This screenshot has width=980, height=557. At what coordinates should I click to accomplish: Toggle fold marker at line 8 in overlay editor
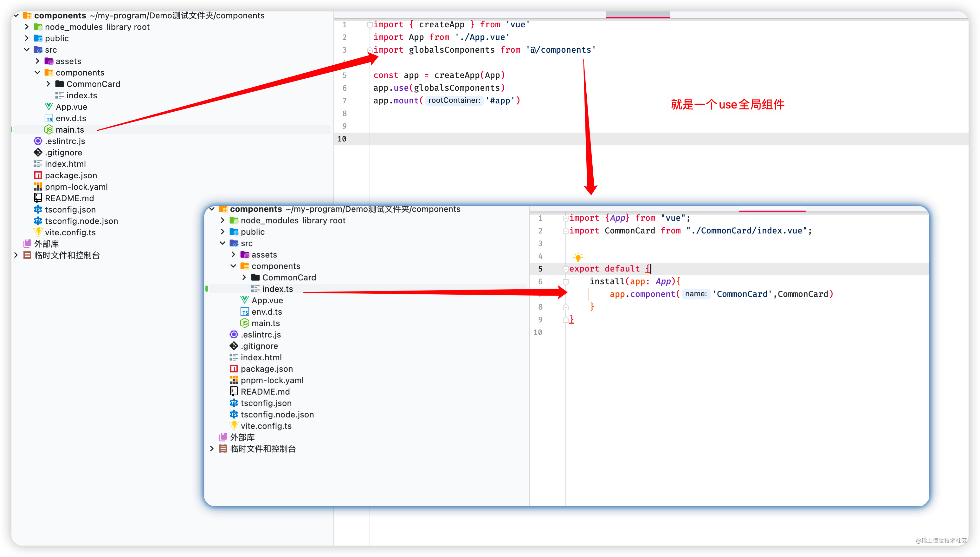tap(566, 307)
